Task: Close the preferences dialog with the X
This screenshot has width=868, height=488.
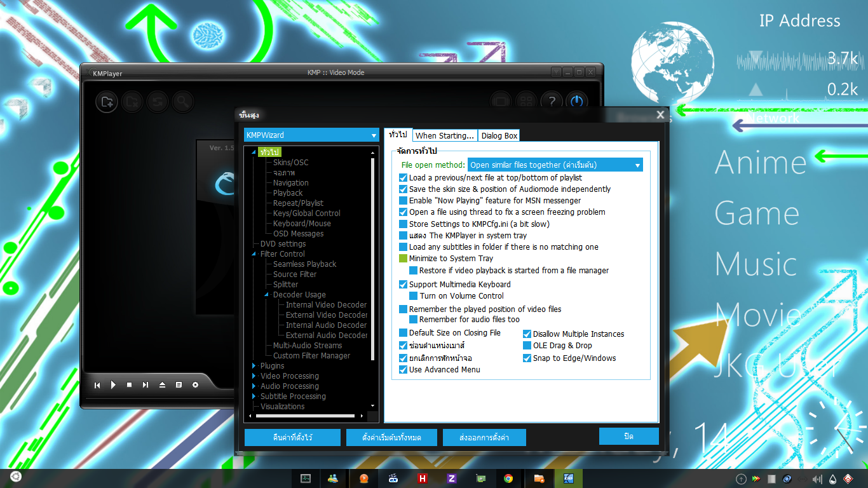Action: coord(661,115)
